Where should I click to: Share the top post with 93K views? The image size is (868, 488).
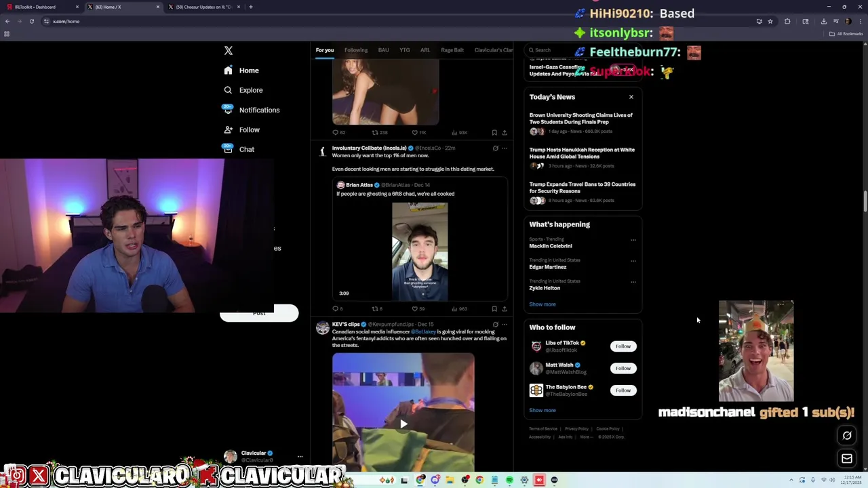click(505, 133)
